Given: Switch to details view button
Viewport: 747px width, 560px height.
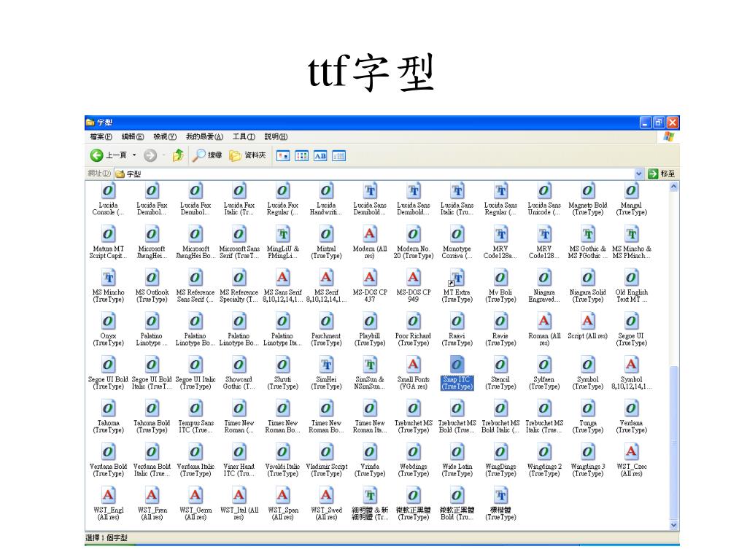Looking at the screenshot, I should click(x=338, y=156).
